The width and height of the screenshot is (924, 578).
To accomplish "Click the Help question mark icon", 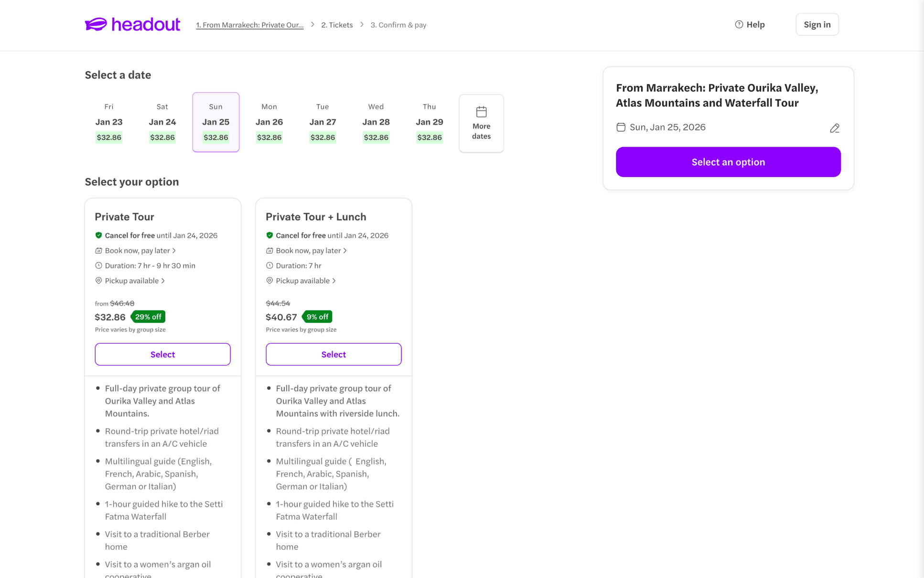I will coord(739,24).
